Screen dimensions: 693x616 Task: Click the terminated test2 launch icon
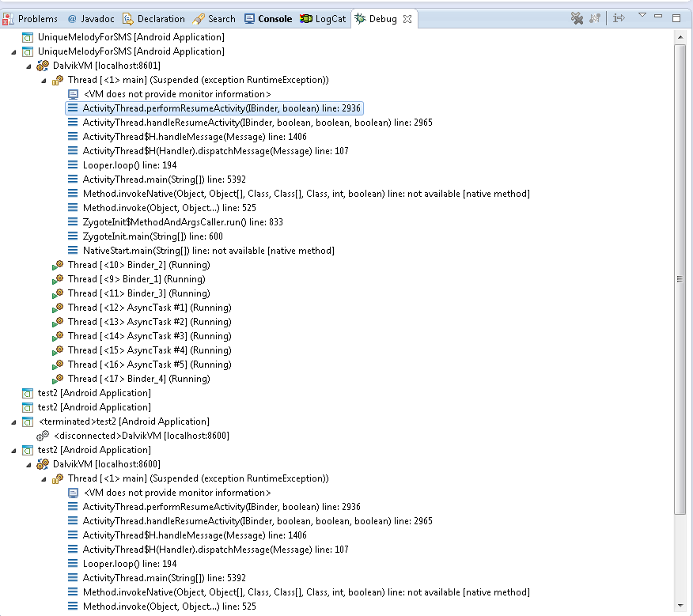coord(28,421)
